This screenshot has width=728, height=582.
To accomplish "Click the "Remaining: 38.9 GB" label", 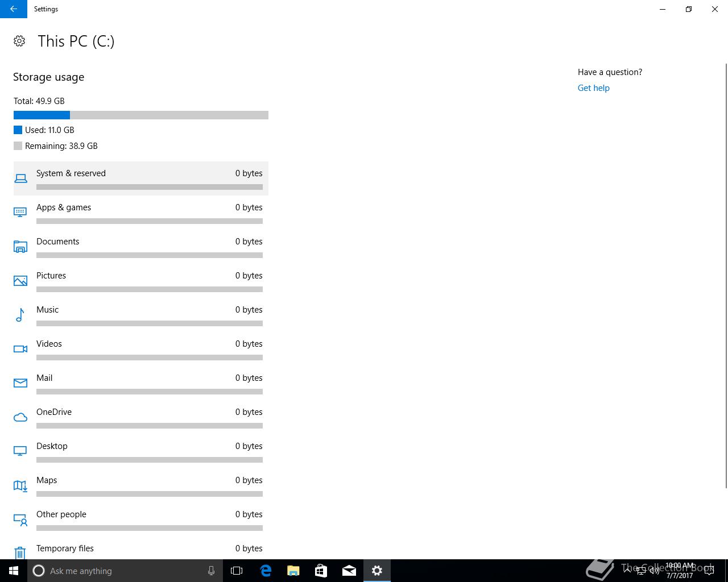I will point(61,146).
